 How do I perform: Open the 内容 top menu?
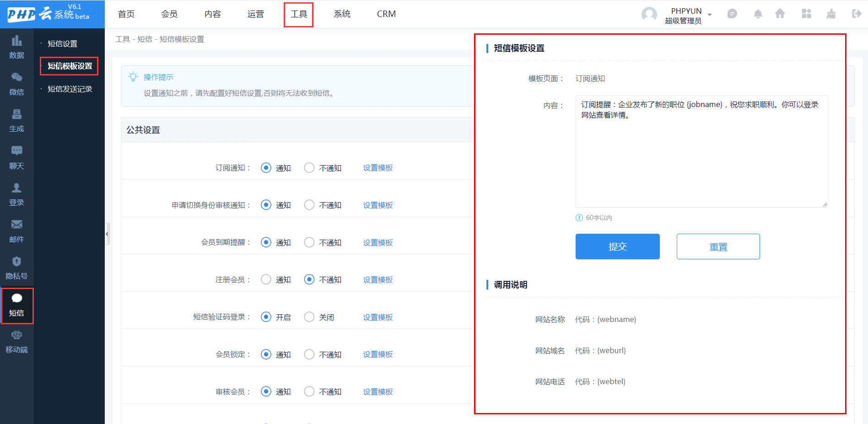pyautogui.click(x=213, y=14)
